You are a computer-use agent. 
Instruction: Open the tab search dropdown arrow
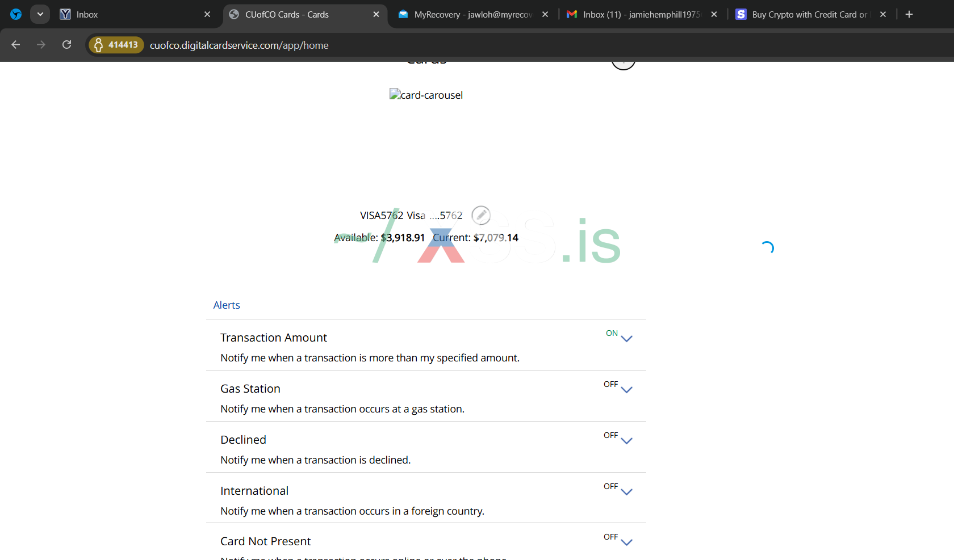point(40,14)
